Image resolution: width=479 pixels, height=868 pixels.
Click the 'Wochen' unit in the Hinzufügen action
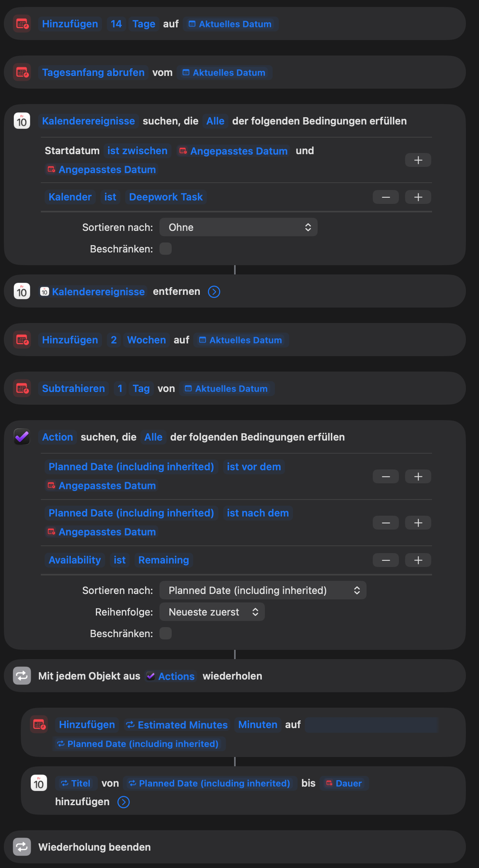pos(146,340)
